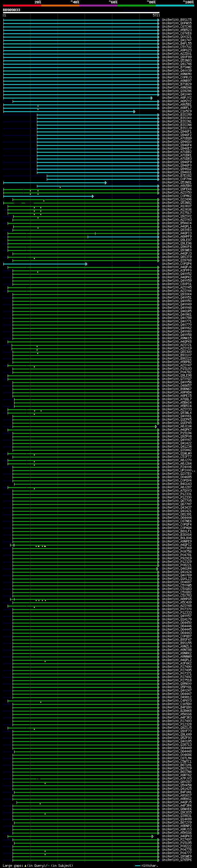Pick the UniRef100_P07370 hit
The height and width of the screenshot is (868, 197).
tap(176, 610)
